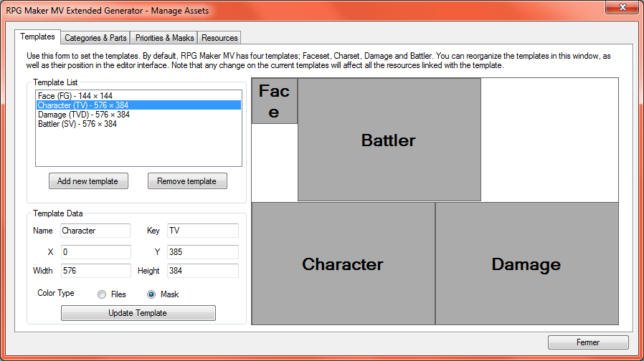Focus the Key field containing TV
The width and height of the screenshot is (644, 361).
click(x=203, y=231)
